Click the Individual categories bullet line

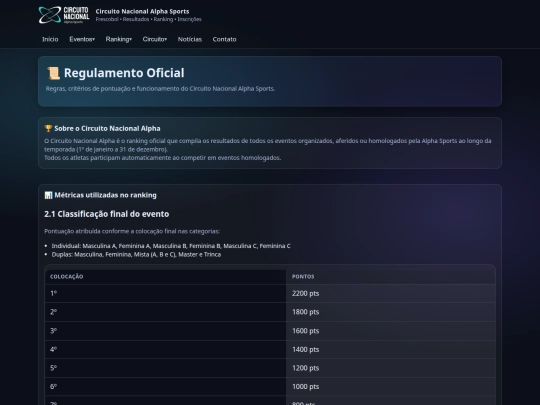tap(171, 246)
